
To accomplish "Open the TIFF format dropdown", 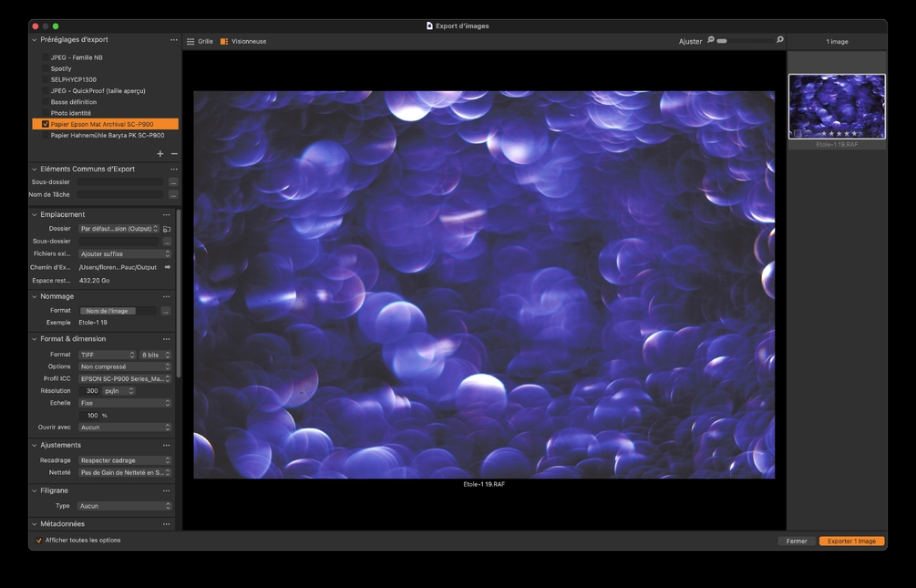I will 108,355.
